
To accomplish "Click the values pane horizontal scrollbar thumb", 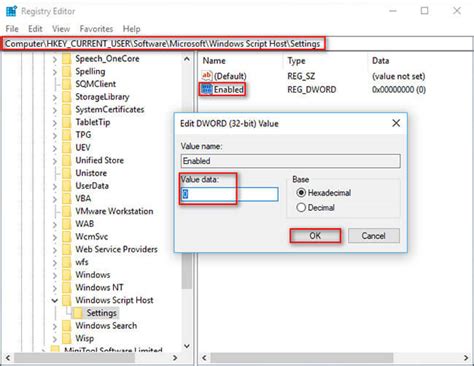I will point(302,358).
